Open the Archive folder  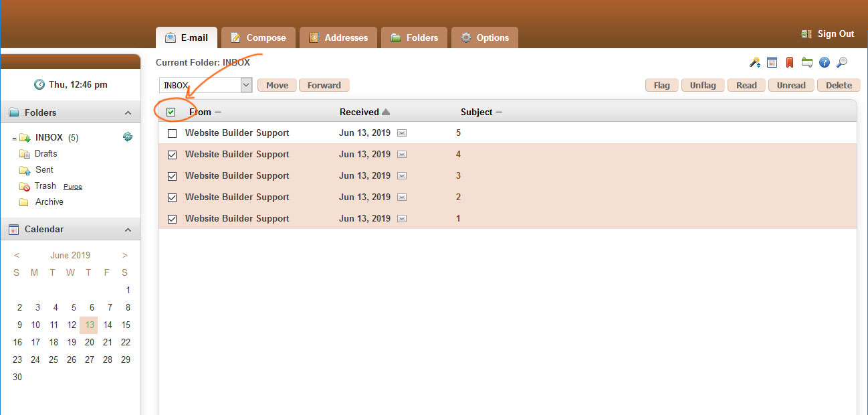pyautogui.click(x=49, y=202)
